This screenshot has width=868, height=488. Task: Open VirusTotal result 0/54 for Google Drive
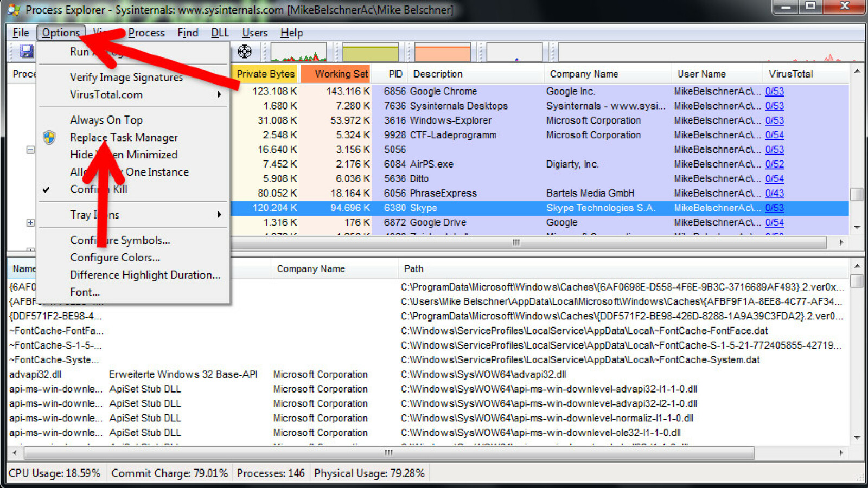coord(775,222)
